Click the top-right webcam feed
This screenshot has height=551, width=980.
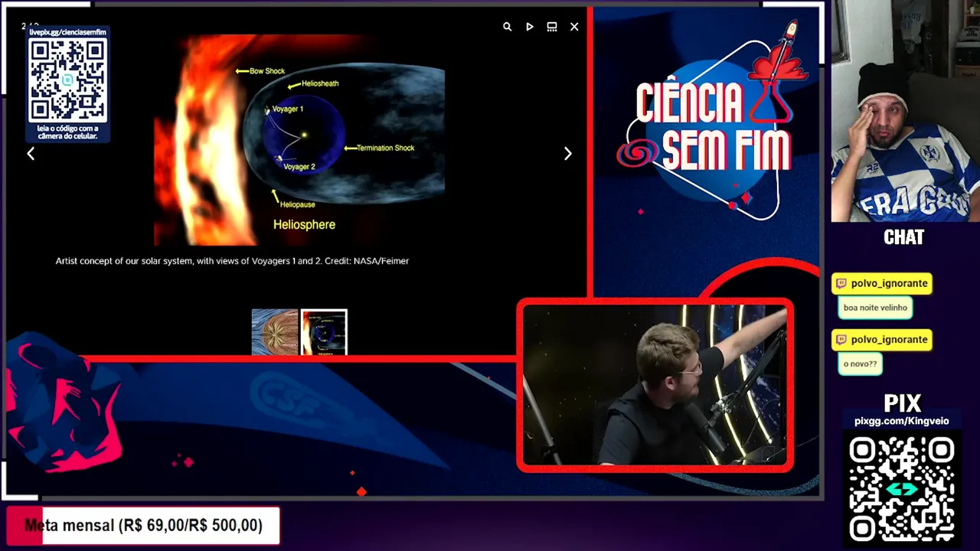click(906, 111)
